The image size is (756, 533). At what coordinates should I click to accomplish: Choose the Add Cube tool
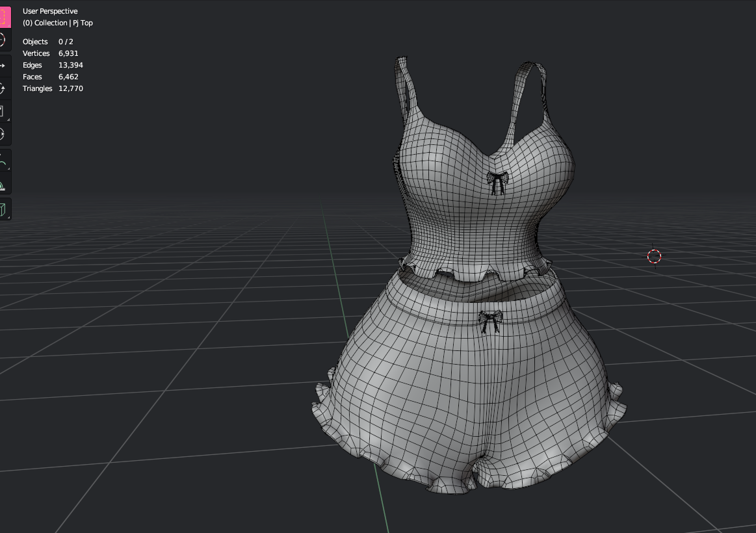point(4,210)
